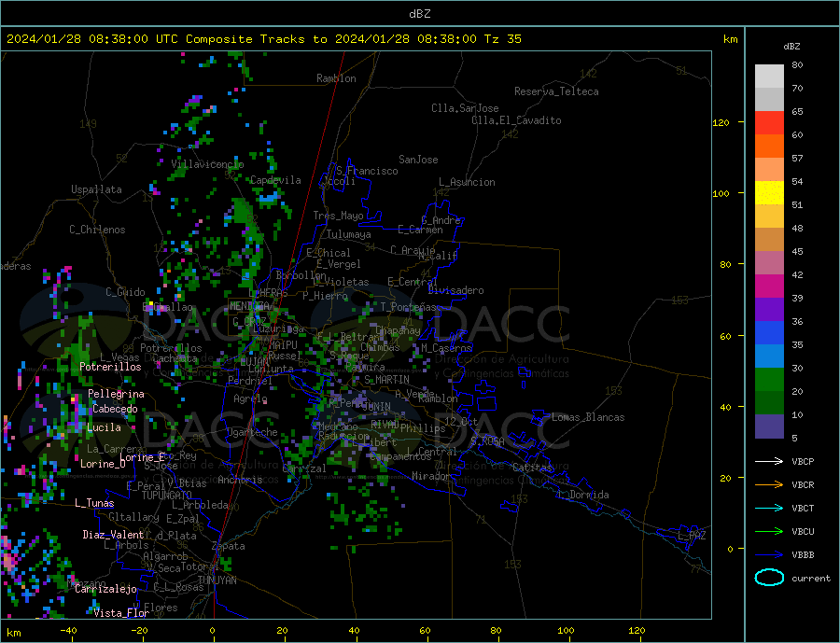Click the orange VBCR arrow symbol
This screenshot has height=643, width=840.
click(x=769, y=484)
